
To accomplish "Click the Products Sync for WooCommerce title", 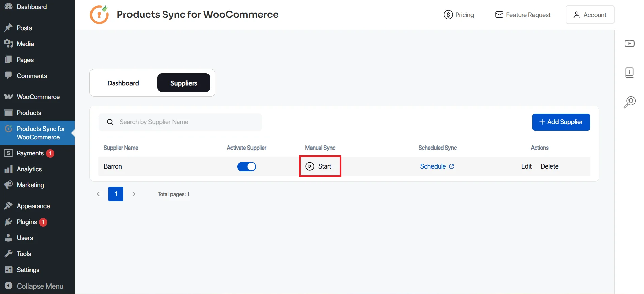I will 198,14.
